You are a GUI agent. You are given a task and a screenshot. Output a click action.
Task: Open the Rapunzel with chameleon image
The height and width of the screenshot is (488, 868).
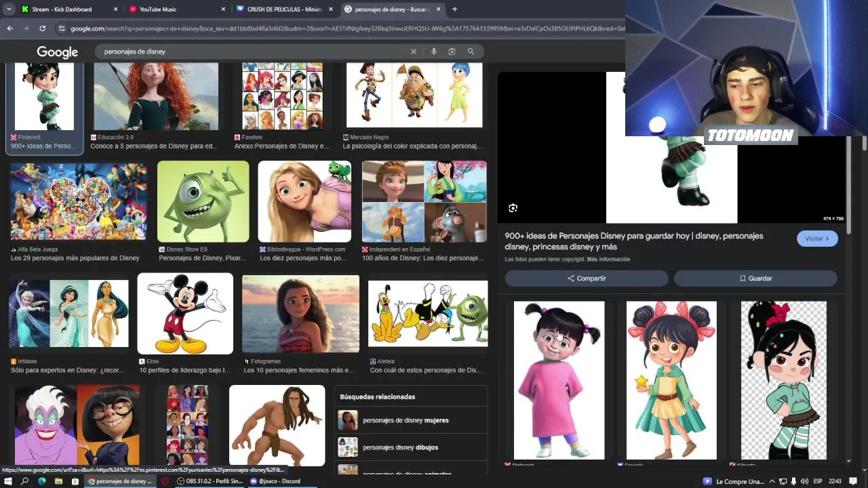(x=304, y=201)
